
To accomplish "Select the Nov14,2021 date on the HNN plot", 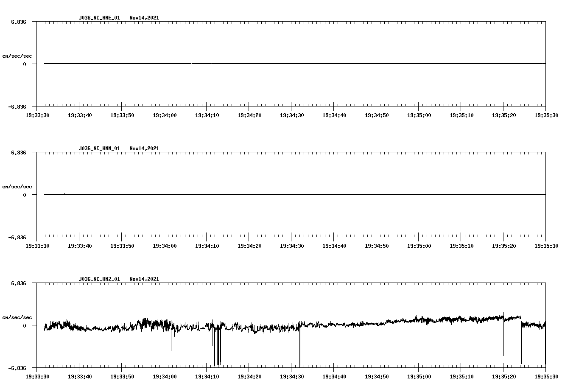I will coord(144,148).
